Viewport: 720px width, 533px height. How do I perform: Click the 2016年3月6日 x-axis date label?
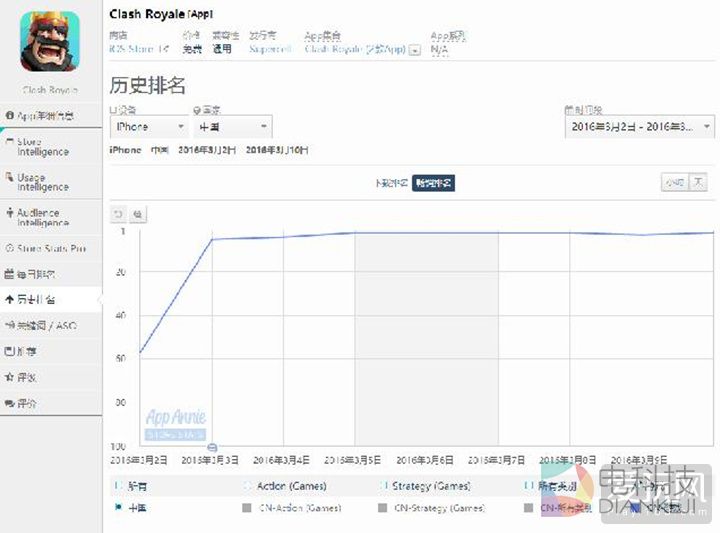point(425,460)
